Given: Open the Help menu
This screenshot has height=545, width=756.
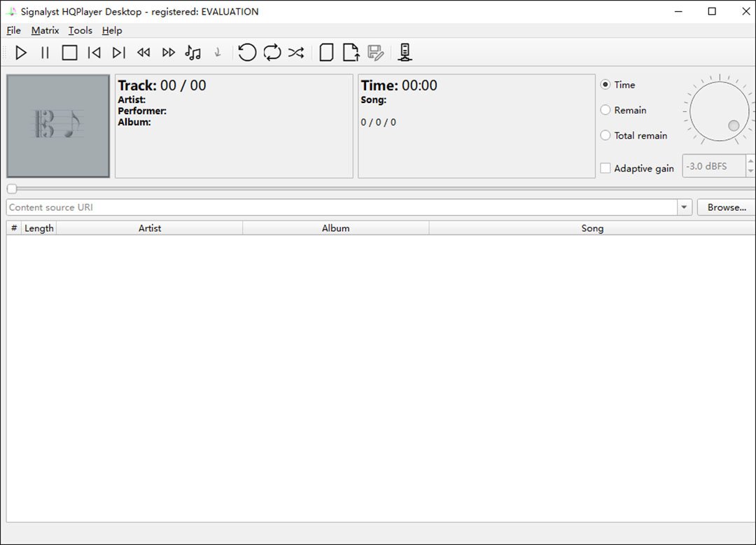Looking at the screenshot, I should tap(112, 30).
